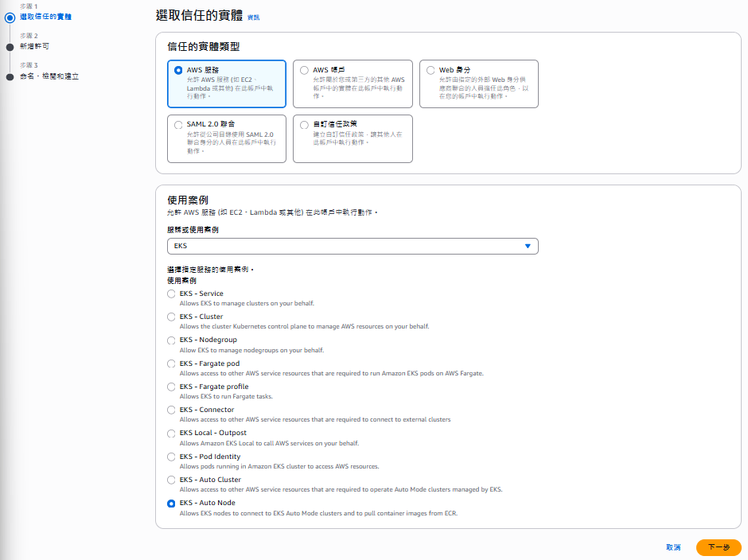This screenshot has height=560, width=748.
Task: Choose the Web 身分 entity type
Action: tap(479, 84)
